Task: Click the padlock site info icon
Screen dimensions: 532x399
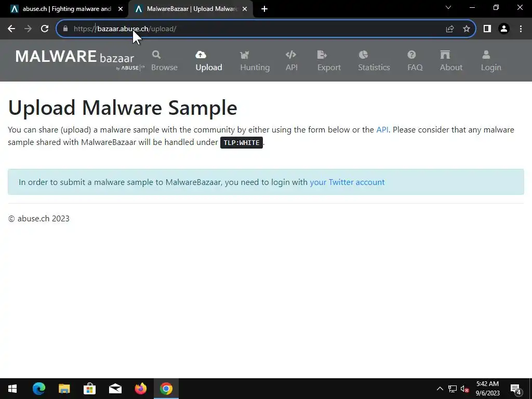Action: tap(65, 29)
